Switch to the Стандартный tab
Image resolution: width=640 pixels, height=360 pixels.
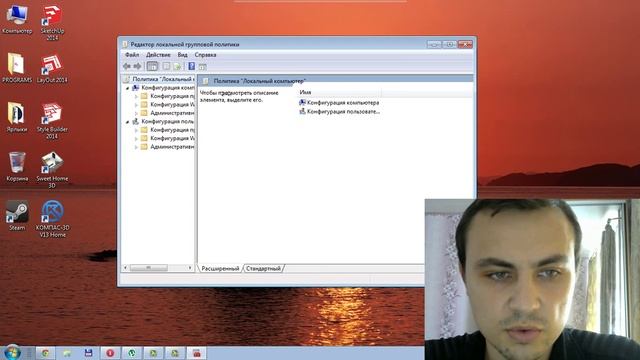point(263,269)
